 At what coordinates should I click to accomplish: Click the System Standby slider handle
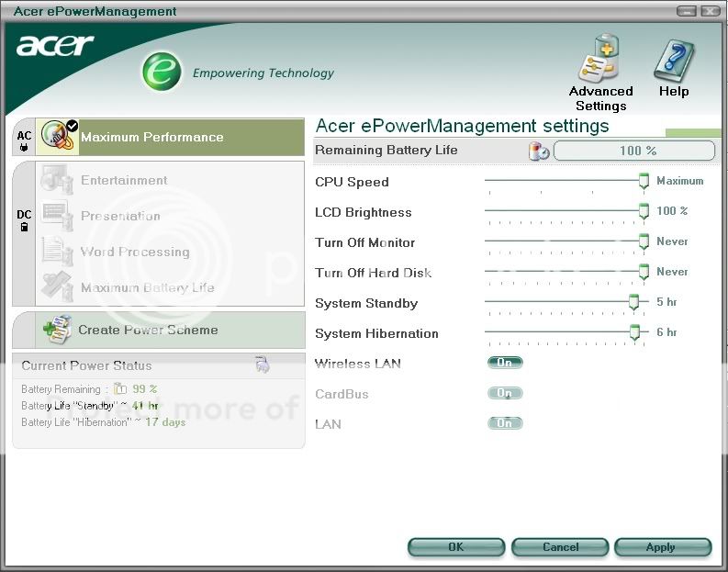click(x=633, y=302)
